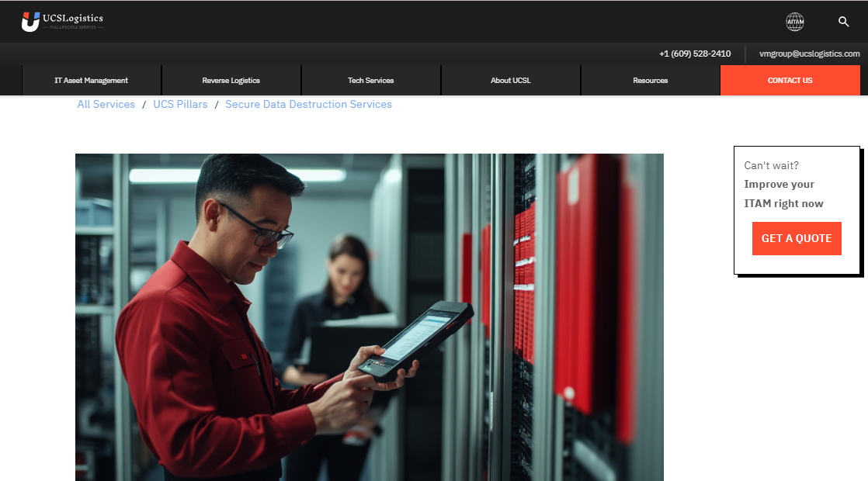
Task: Click the vmgroup@ucslogistics.com email link
Action: click(809, 54)
